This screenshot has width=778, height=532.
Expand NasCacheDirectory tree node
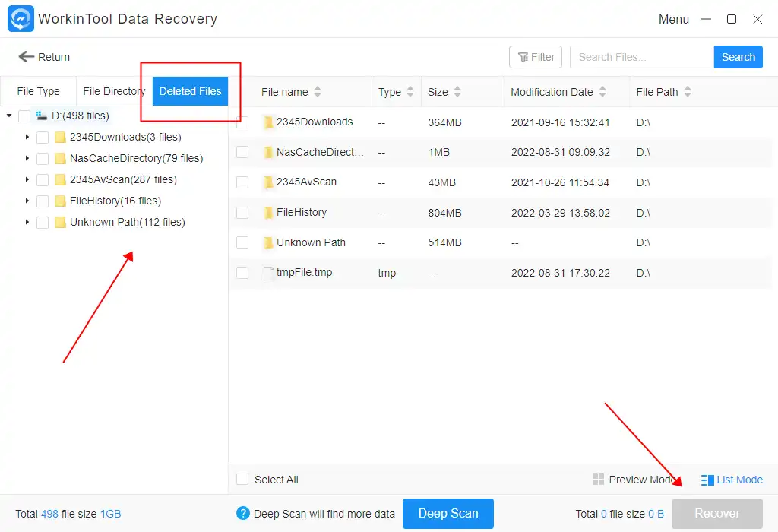[27, 158]
